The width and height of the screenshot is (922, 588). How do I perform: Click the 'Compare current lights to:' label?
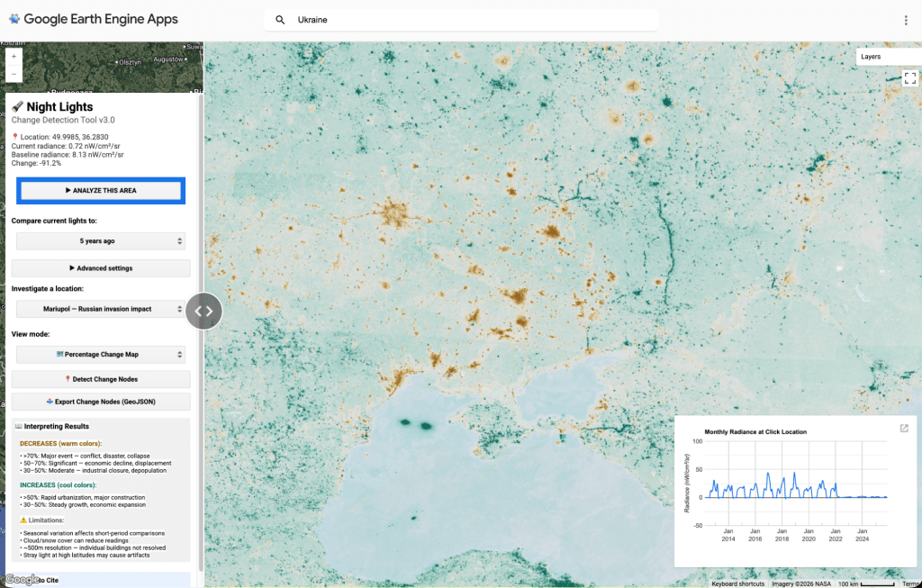coord(54,222)
